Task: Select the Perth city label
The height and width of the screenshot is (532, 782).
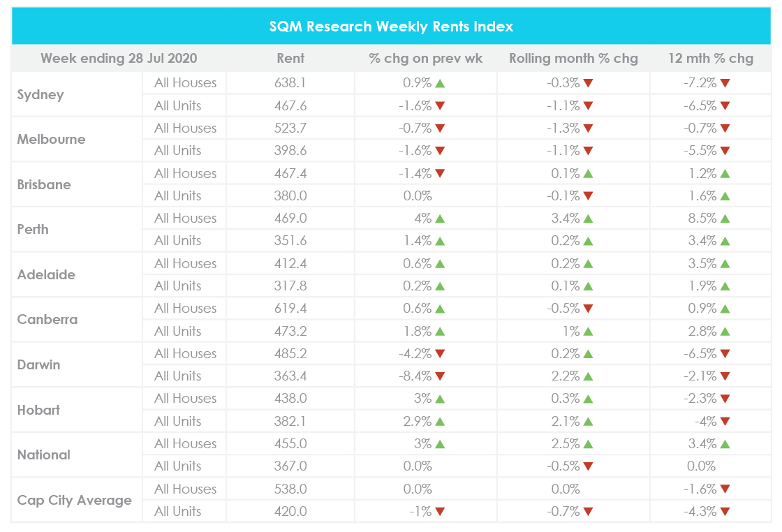Action: pos(33,230)
